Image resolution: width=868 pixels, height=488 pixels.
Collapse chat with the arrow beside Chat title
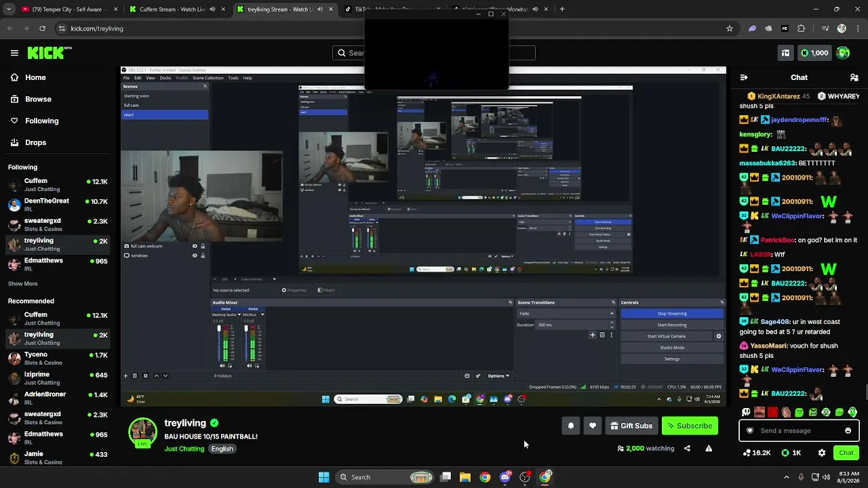coord(744,77)
